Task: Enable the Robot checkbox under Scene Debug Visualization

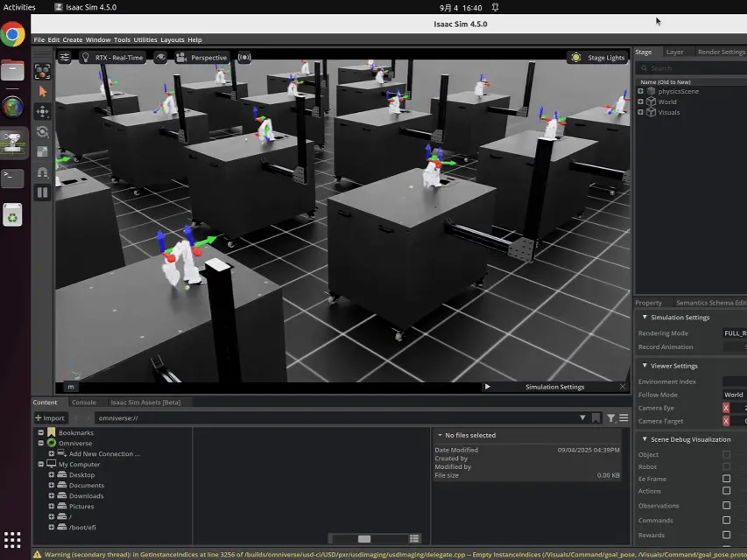Action: click(x=727, y=466)
